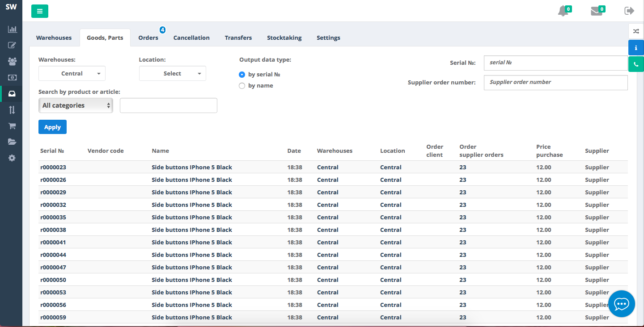Switch to the Warehouses tab
This screenshot has width=644, height=327.
54,38
